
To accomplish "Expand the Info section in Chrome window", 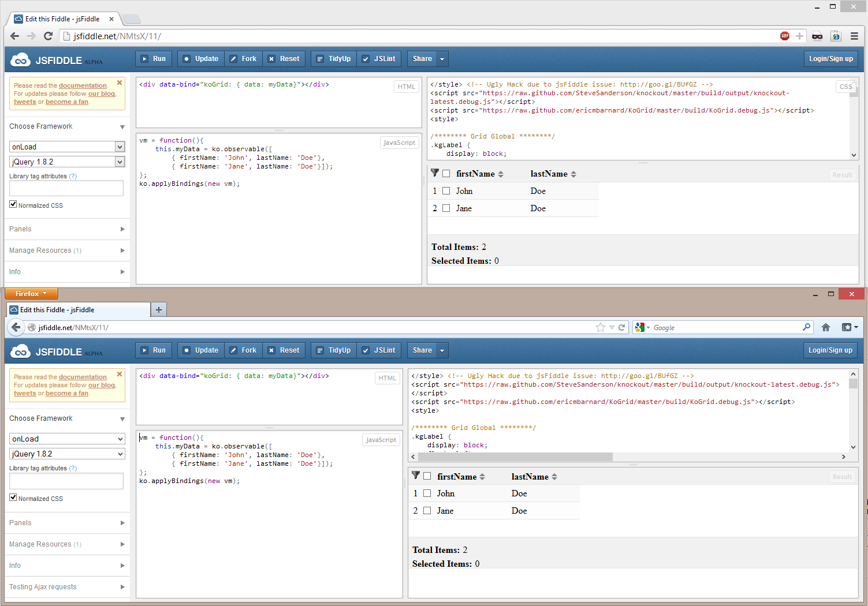I will pyautogui.click(x=67, y=272).
